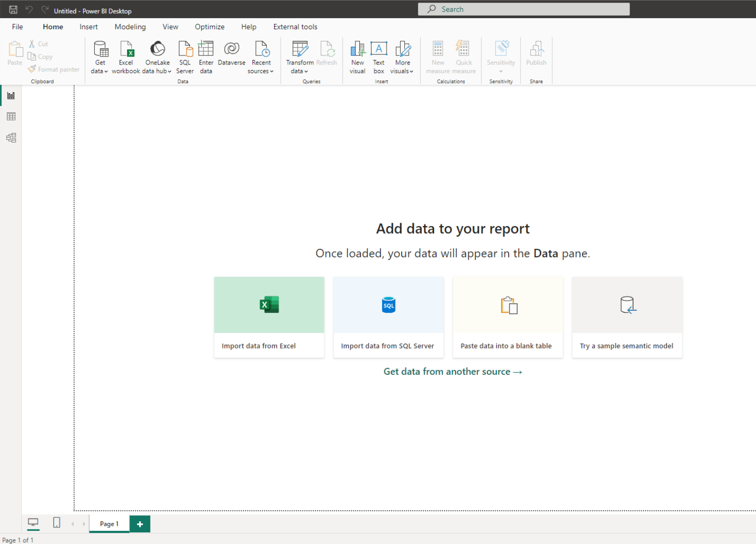Open the View ribbon tab
The image size is (756, 544).
(x=170, y=27)
